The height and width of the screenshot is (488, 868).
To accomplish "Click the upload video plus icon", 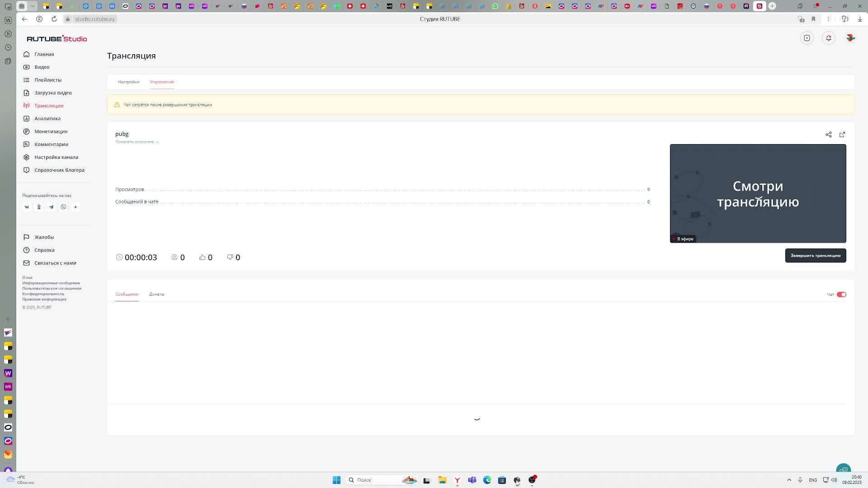I will click(x=807, y=38).
